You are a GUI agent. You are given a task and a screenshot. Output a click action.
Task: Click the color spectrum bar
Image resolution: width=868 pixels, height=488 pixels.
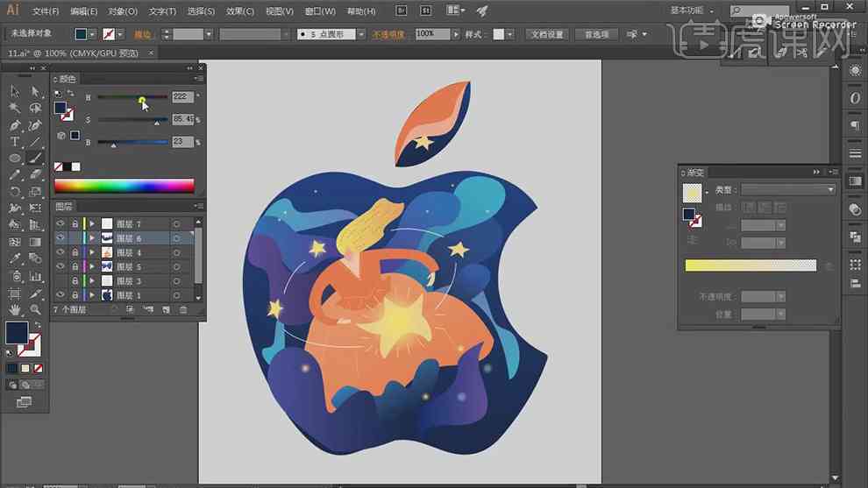(x=124, y=186)
